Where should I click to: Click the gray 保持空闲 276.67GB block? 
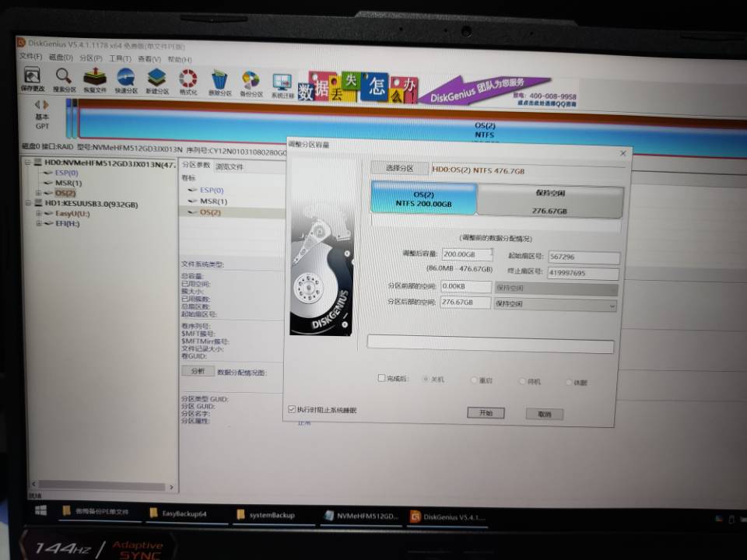pos(550,201)
